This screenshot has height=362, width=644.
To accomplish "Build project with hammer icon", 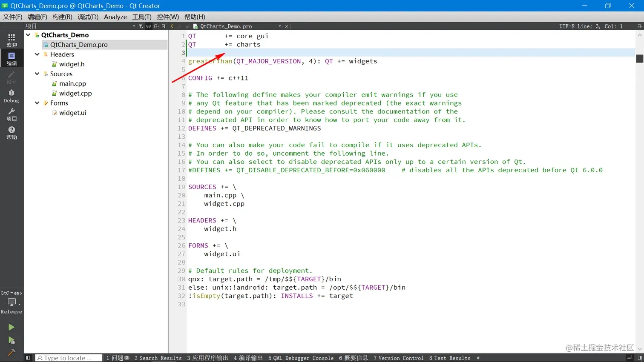I will 11,352.
